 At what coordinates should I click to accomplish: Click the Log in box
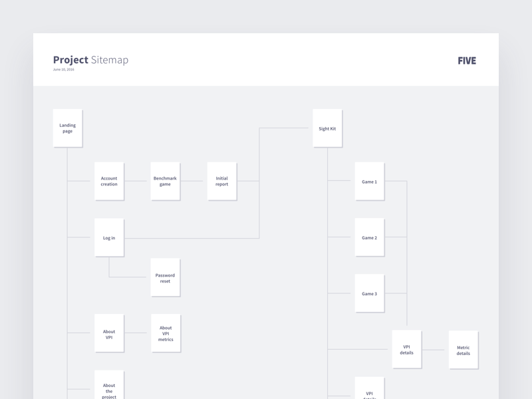point(109,237)
